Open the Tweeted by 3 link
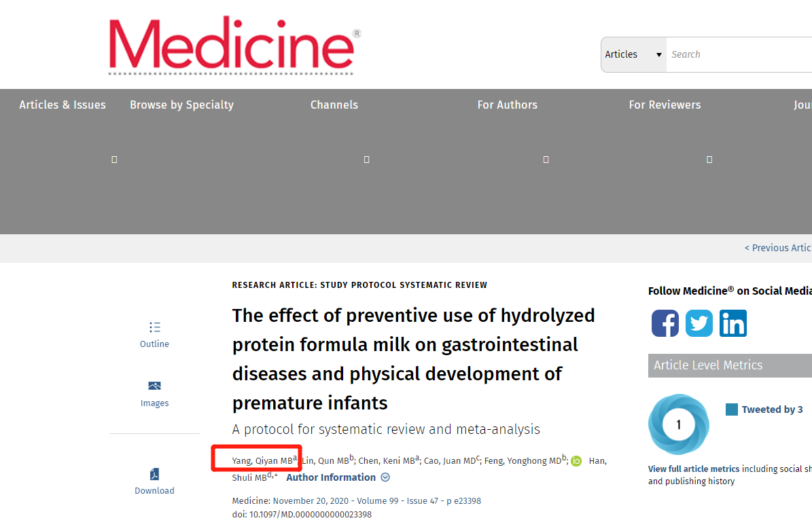This screenshot has height=529, width=812. point(772,409)
